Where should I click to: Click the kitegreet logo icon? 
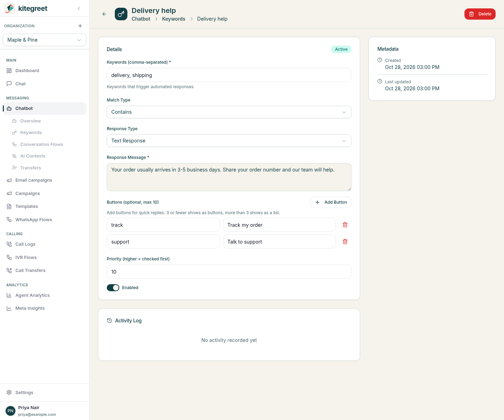click(10, 8)
